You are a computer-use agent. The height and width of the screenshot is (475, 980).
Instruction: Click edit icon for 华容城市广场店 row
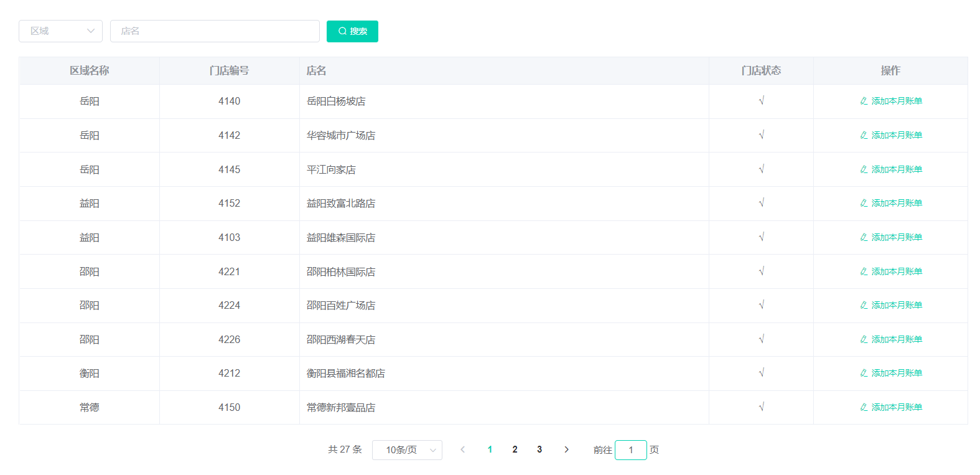[x=864, y=135]
